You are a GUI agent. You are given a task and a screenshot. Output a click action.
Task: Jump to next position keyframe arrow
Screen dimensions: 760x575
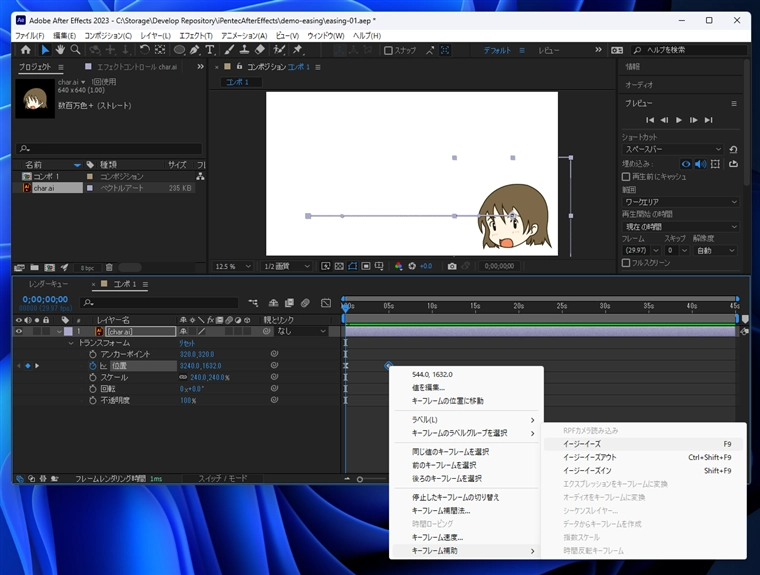pyautogui.click(x=37, y=366)
